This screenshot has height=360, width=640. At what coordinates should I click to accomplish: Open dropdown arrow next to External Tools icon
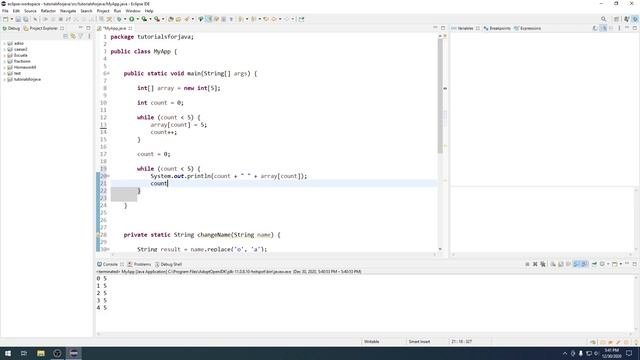pos(163,19)
